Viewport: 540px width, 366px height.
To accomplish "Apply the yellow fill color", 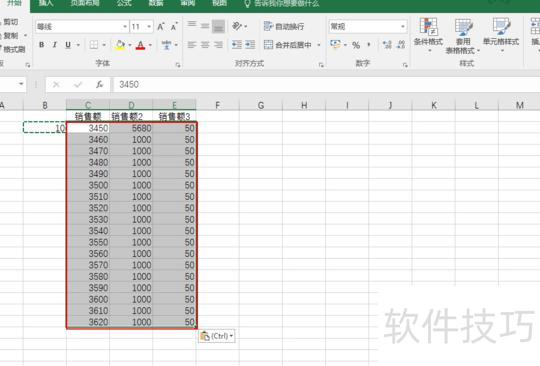I will [x=120, y=45].
